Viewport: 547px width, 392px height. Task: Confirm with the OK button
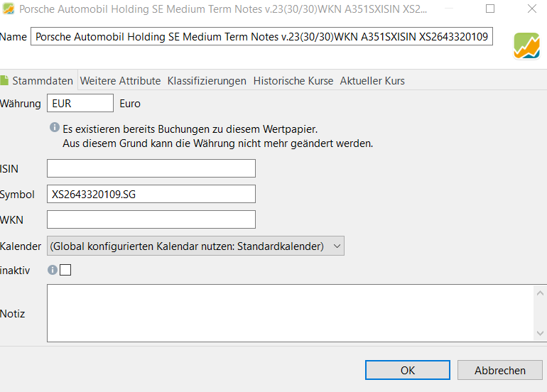click(408, 370)
